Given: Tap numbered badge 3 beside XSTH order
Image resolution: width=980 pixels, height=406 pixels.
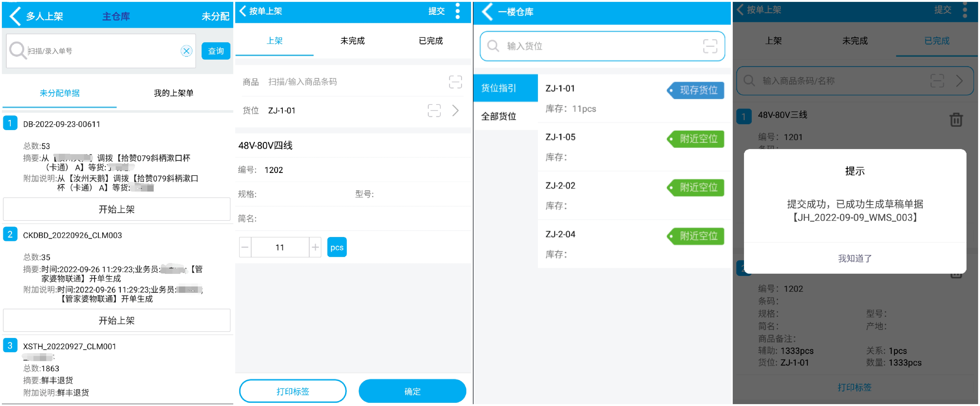Looking at the screenshot, I should click(x=10, y=345).
